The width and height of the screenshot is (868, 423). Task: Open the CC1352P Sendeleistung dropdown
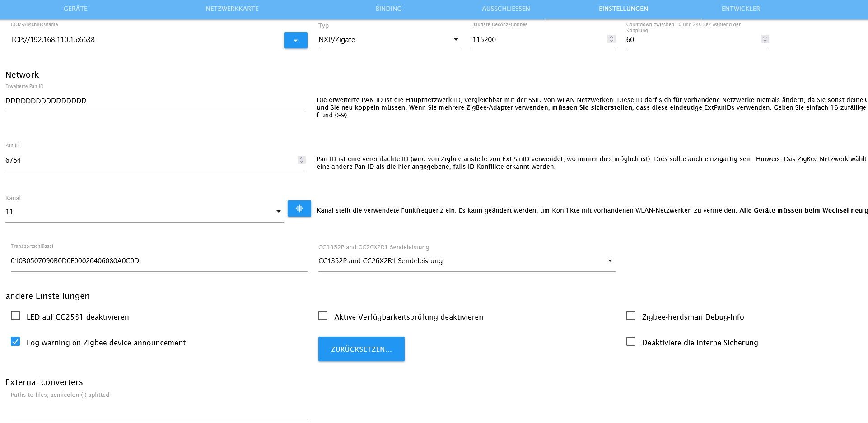(467, 261)
